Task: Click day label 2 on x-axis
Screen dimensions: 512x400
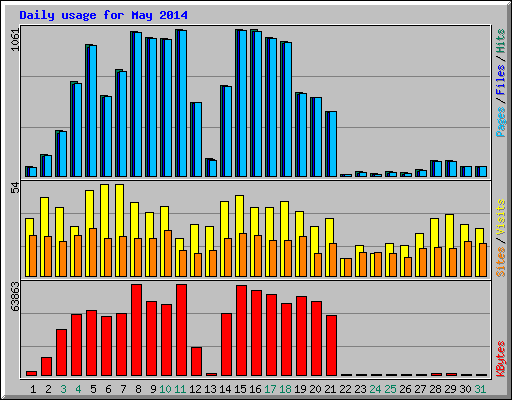Action: (48, 389)
